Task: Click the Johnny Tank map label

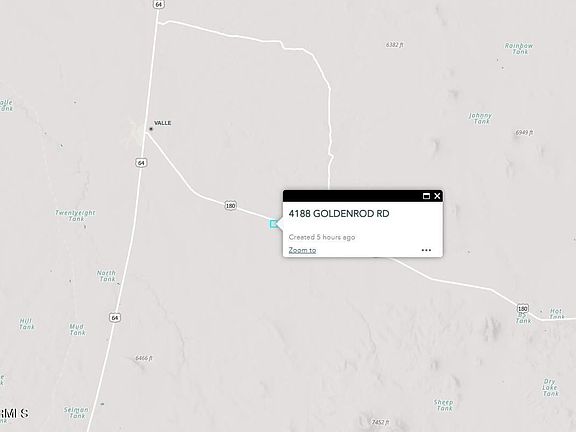Action: (480, 118)
